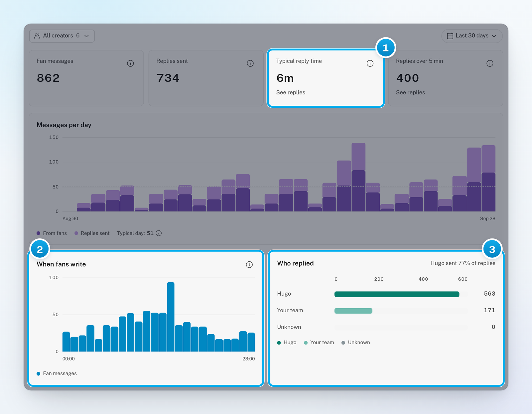Click the light green Your team reply bar
Viewport: 532px width, 414px height.
[x=353, y=311]
